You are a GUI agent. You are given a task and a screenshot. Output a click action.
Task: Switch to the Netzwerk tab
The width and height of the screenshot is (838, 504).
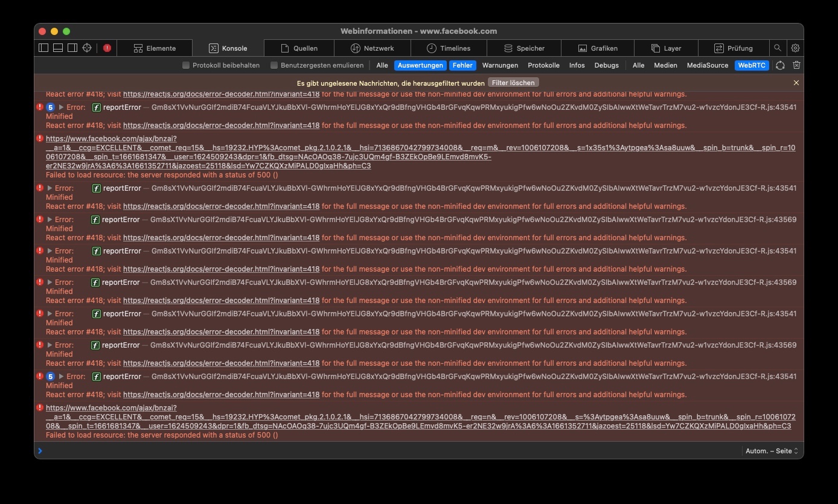point(373,48)
